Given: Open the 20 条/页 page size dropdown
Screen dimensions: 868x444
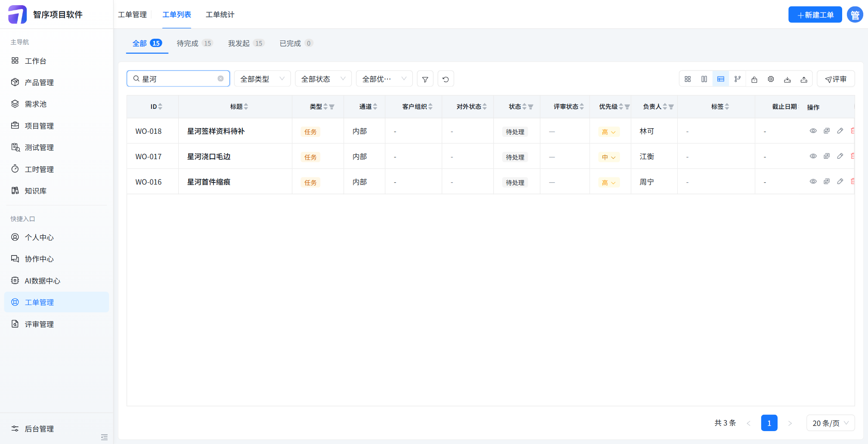Looking at the screenshot, I should click(831, 423).
